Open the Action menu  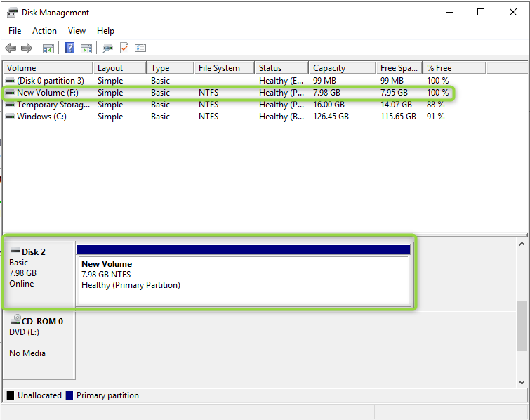44,31
